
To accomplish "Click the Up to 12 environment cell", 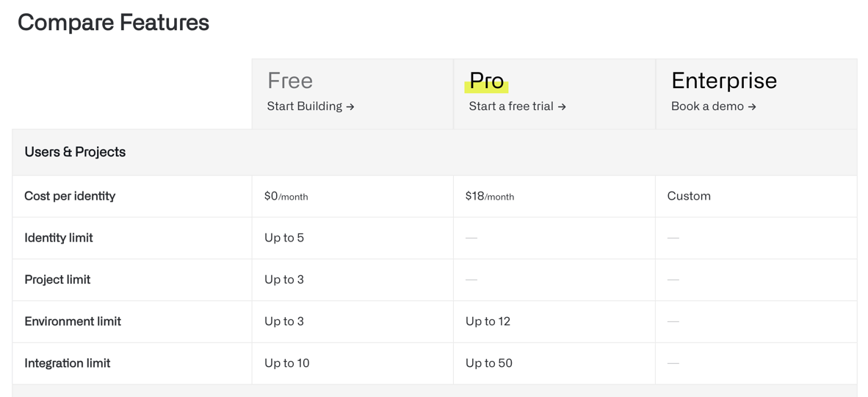I will (x=488, y=321).
